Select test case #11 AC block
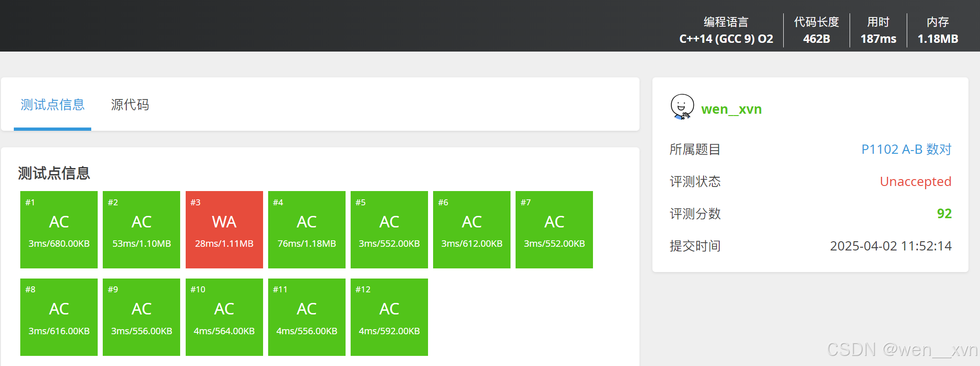 coord(307,317)
